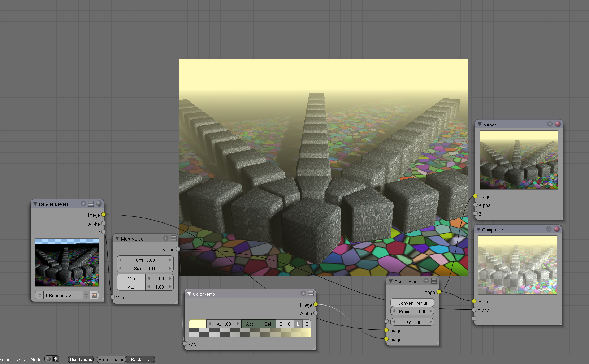The width and height of the screenshot is (589, 364).
Task: Click the Fac input socket on ColorRamp
Action: click(185, 344)
